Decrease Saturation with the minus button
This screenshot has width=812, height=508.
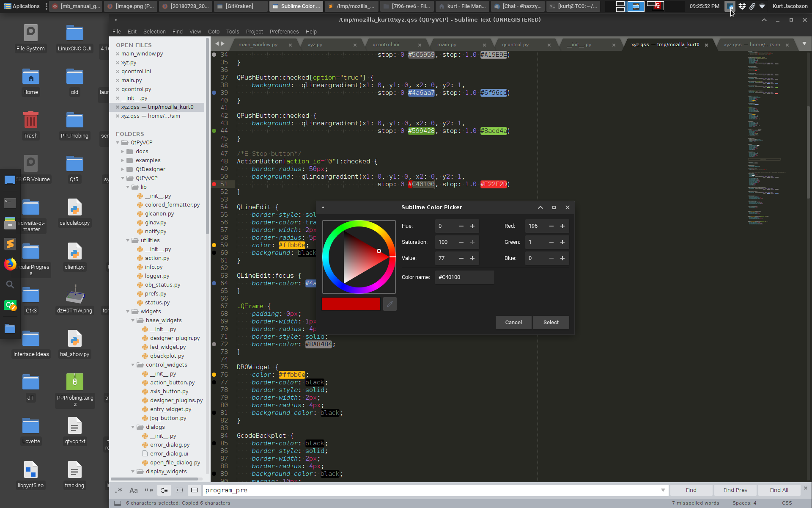(x=461, y=242)
